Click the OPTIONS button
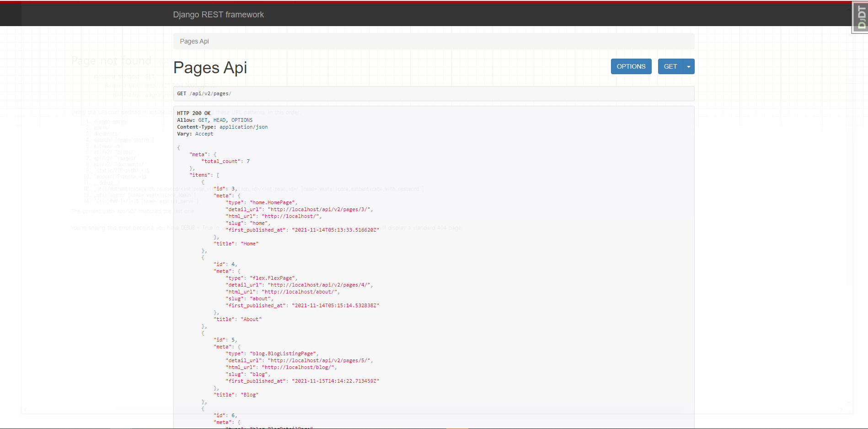The image size is (868, 429). (631, 66)
